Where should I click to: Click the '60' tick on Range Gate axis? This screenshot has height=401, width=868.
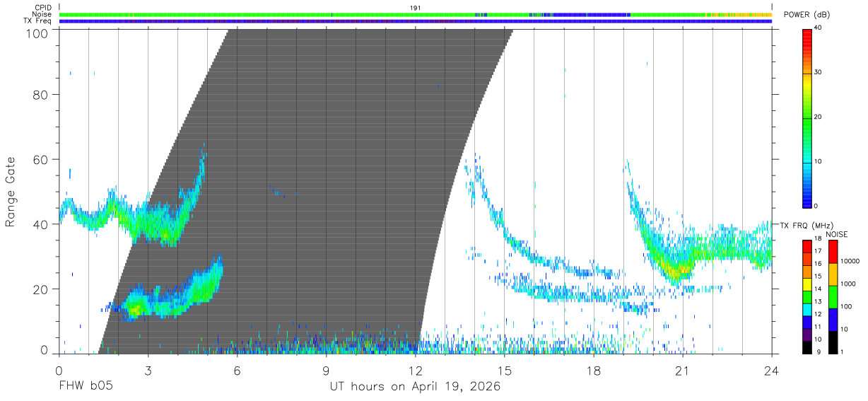[x=41, y=159]
